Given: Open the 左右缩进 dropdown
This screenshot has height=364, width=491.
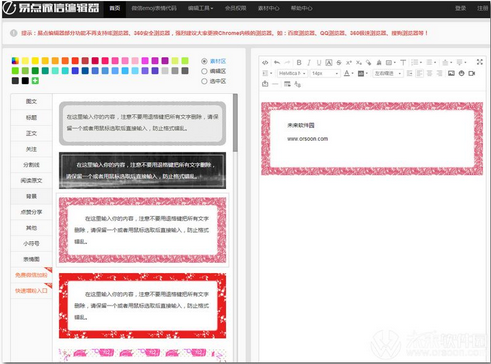Looking at the screenshot, I should [388, 73].
